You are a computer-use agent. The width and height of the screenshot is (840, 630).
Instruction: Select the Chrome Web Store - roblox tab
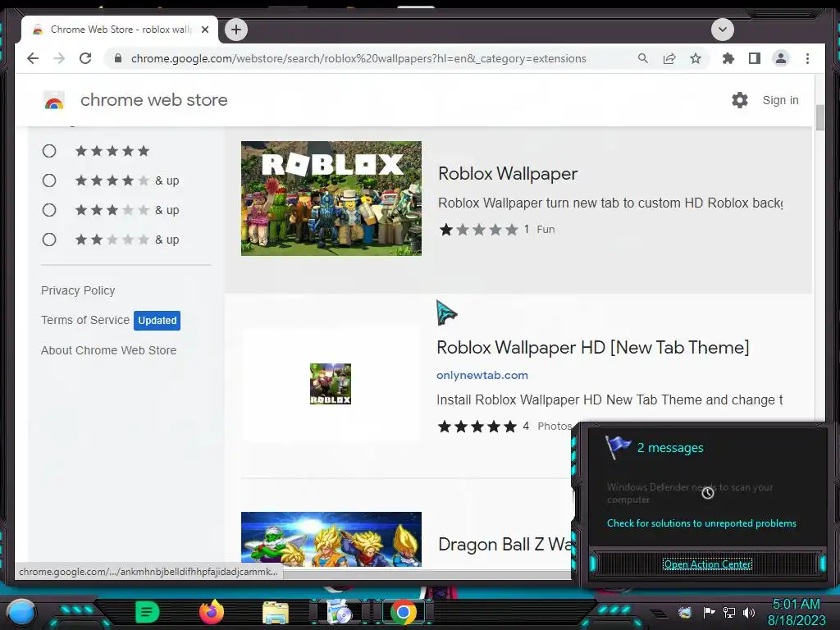click(120, 30)
